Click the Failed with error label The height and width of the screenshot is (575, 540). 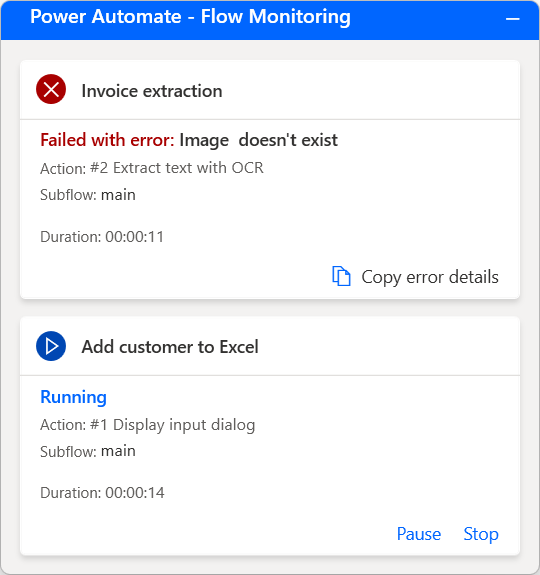pos(107,140)
